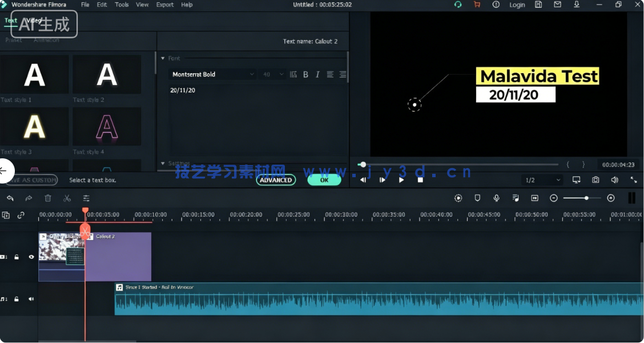
Task: Select the Text style 3 thumbnail
Action: (34, 126)
